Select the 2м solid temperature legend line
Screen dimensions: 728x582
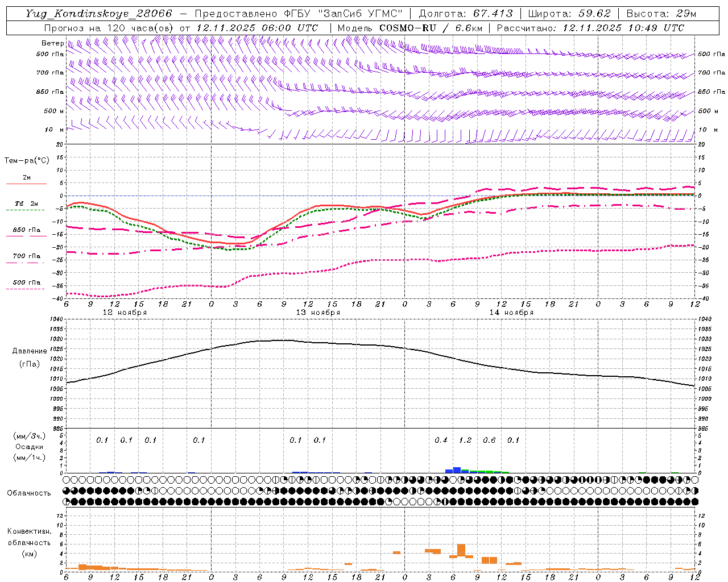coord(26,184)
